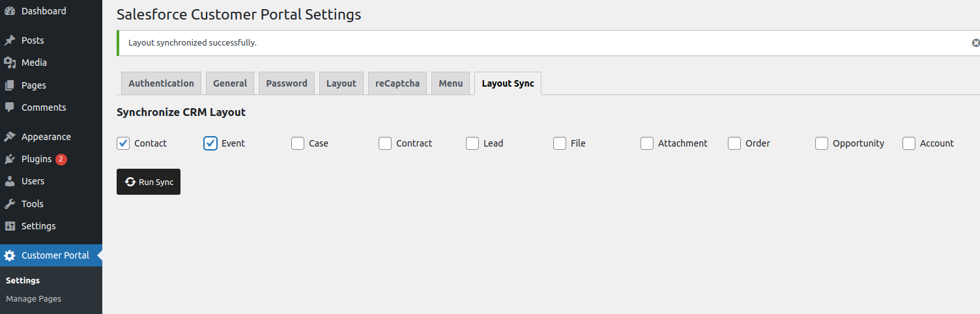The height and width of the screenshot is (314, 980).
Task: Click the Plugins plug icon
Action: pos(10,159)
